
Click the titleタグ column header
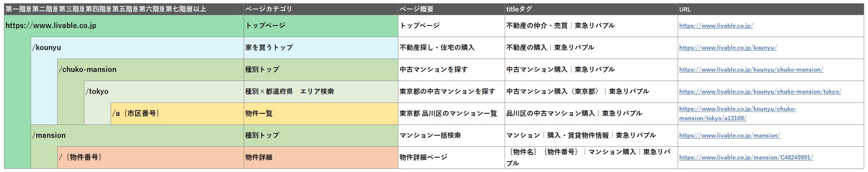click(519, 9)
